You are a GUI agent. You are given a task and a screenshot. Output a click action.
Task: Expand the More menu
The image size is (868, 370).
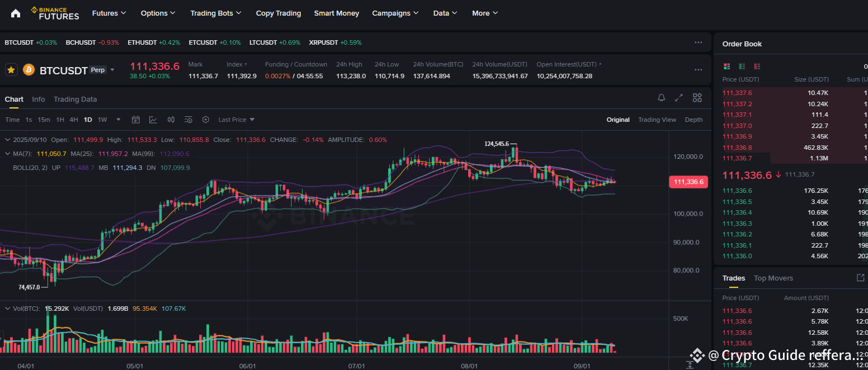point(485,13)
